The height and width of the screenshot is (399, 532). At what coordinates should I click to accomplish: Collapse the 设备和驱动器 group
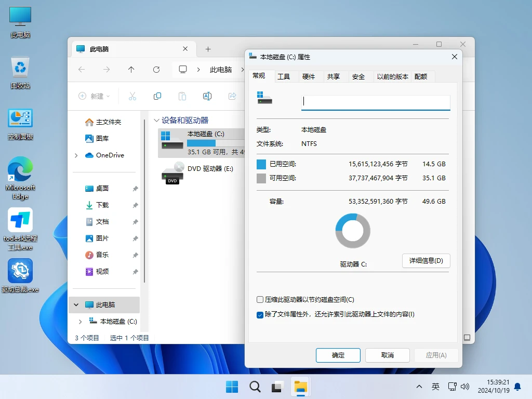click(x=156, y=121)
